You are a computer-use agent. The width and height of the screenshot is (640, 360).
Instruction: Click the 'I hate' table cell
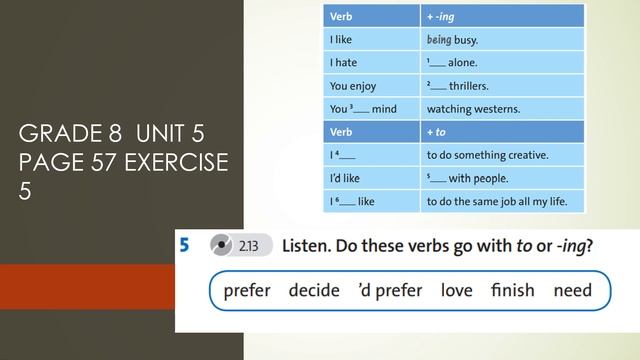(x=371, y=62)
